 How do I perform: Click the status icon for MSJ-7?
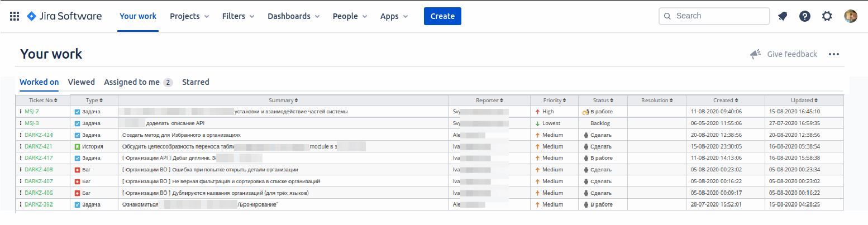point(586,112)
